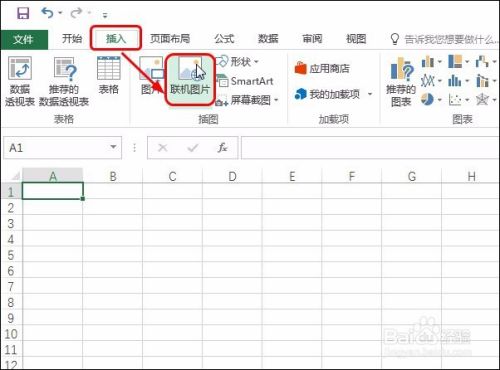
Task: Click the Redo arrow icon
Action: point(76,13)
